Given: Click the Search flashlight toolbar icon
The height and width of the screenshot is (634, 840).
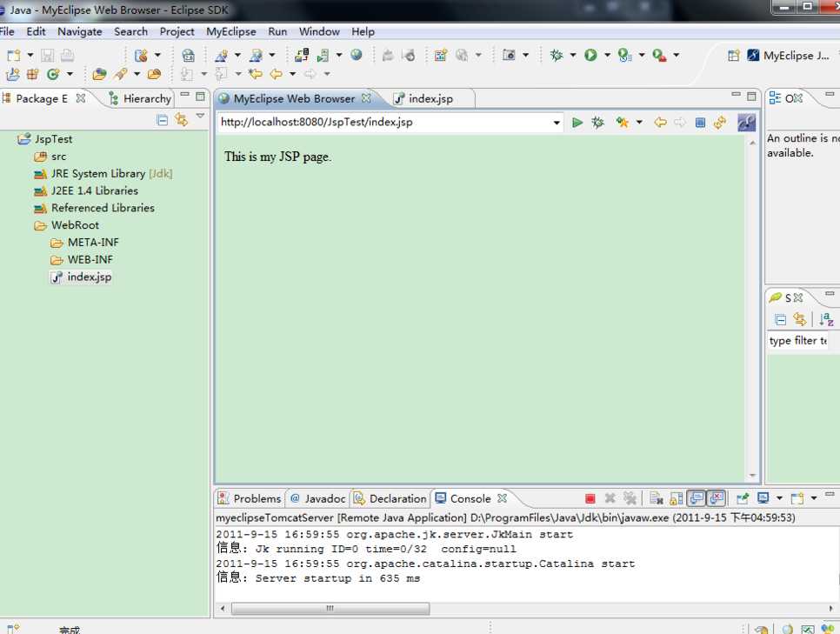Looking at the screenshot, I should point(120,74).
